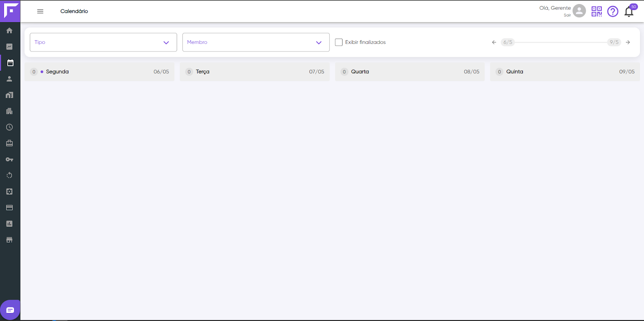Open the person sidebar icon
644x321 pixels.
coord(10,79)
